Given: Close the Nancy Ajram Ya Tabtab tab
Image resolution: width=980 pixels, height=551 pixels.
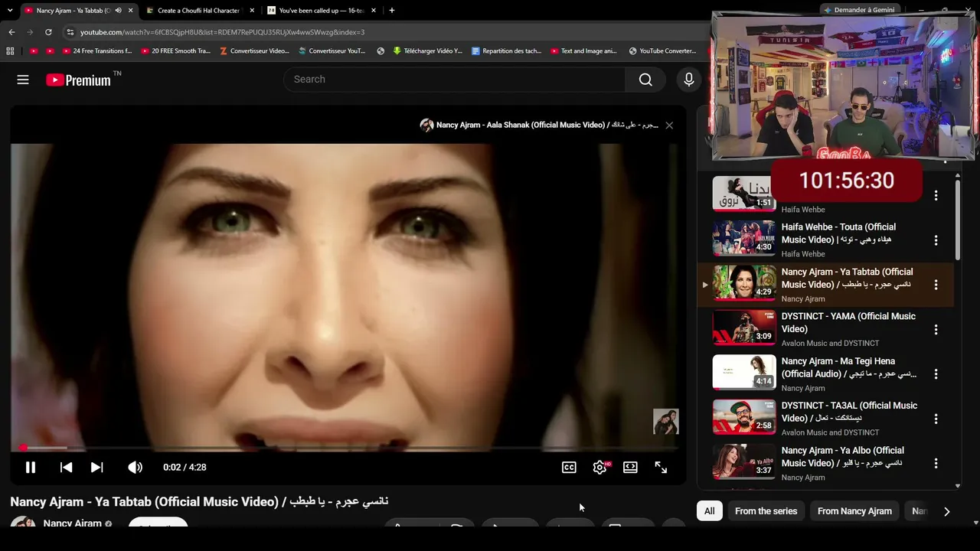Looking at the screenshot, I should (131, 11).
